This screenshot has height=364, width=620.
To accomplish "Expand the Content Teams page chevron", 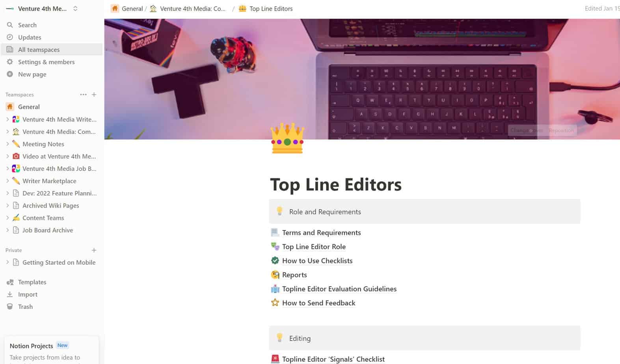I will [x=7, y=218].
